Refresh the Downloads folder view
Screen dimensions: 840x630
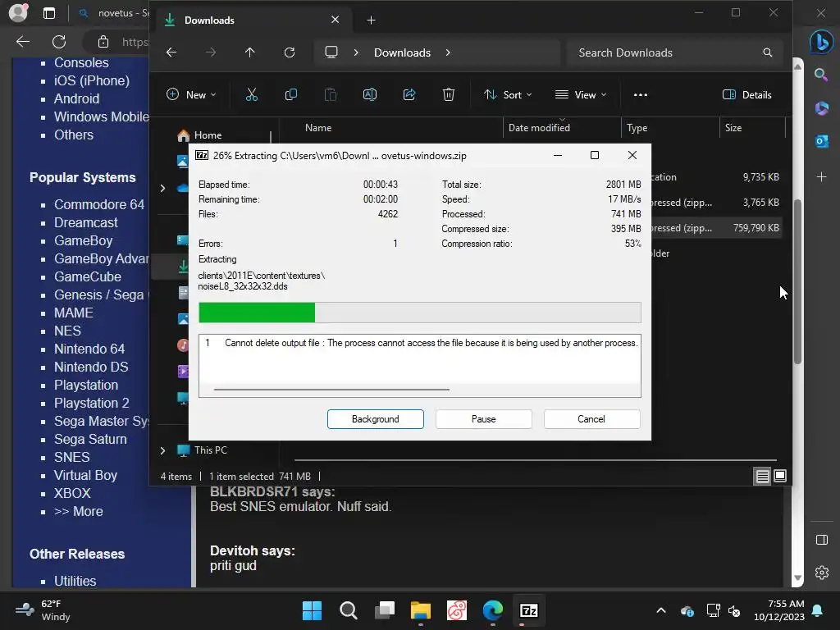tap(290, 52)
